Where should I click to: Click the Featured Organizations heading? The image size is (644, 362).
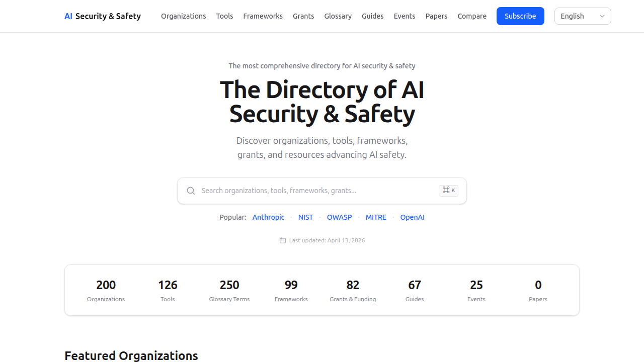[x=131, y=355]
